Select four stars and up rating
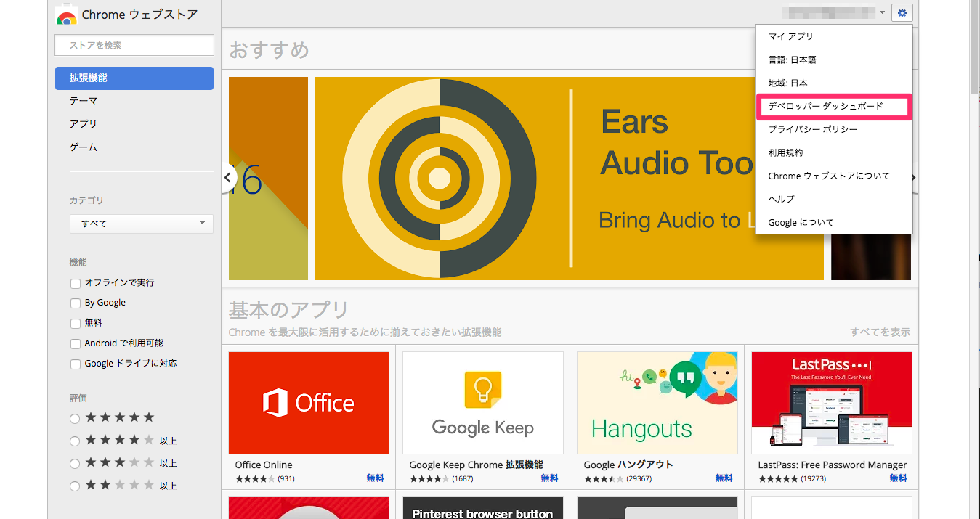 pos(75,441)
